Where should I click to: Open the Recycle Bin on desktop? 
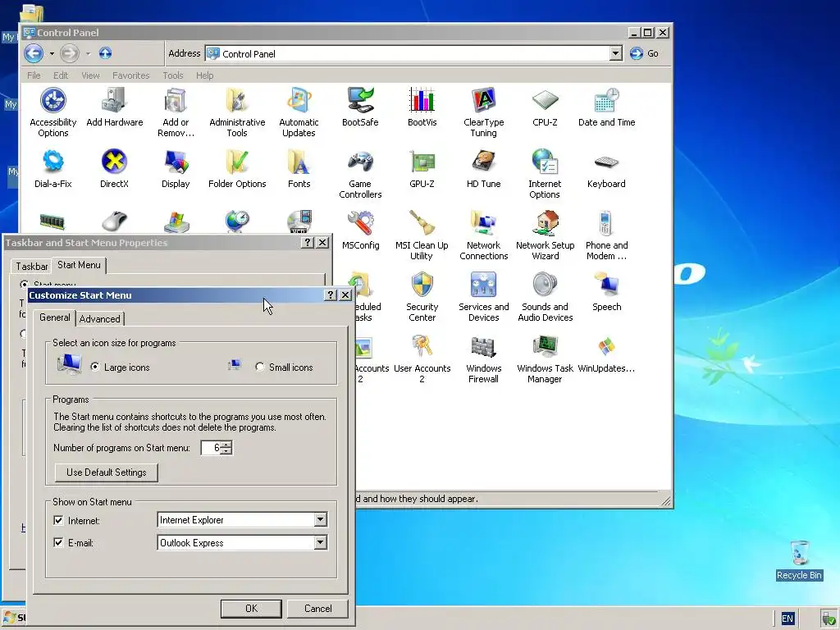799,559
